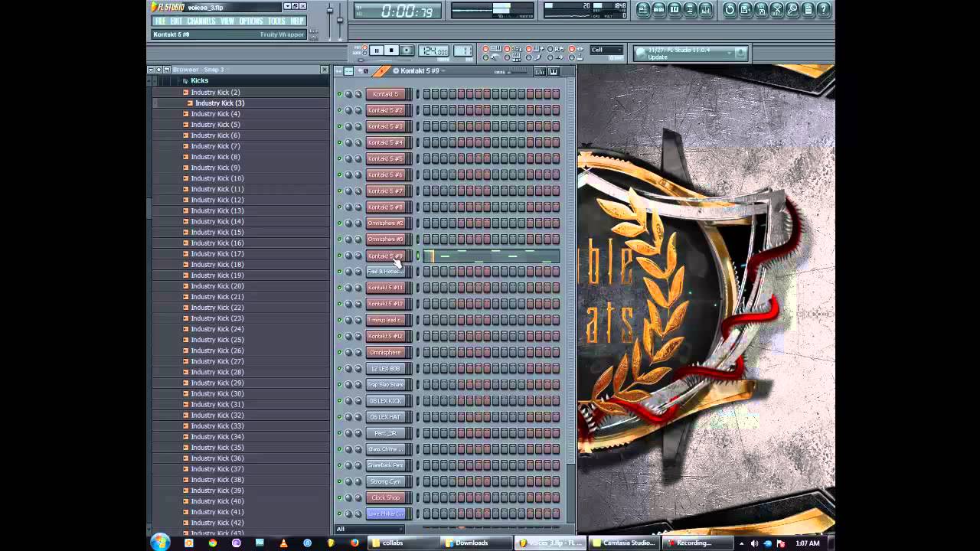980x551 pixels.
Task: Select Industry Kick (14) sample in browser
Action: point(217,221)
